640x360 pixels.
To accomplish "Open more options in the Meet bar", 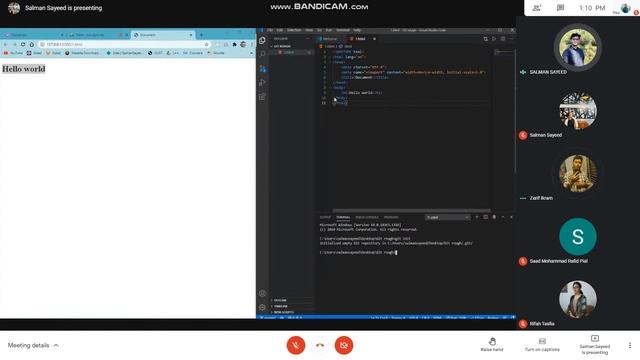I will click(630, 345).
